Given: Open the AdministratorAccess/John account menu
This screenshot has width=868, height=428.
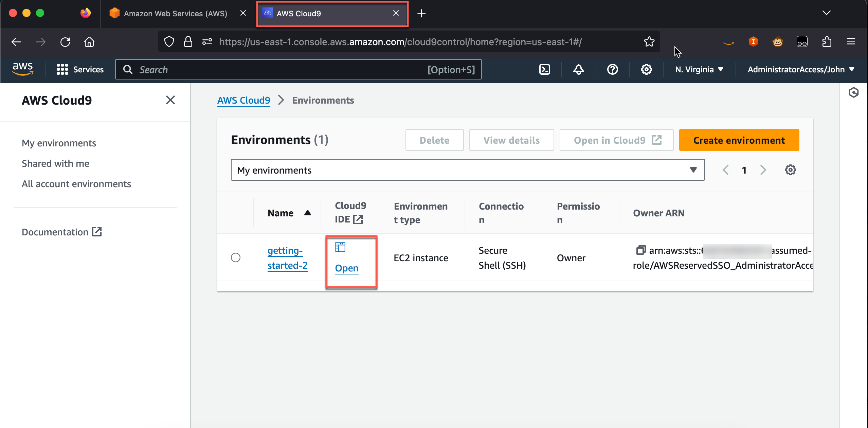Looking at the screenshot, I should click(x=801, y=69).
